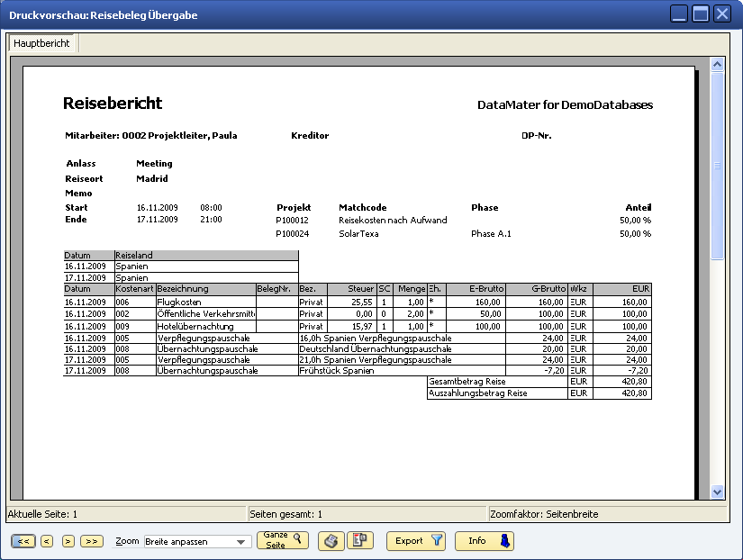The width and height of the screenshot is (743, 560).
Task: Click the page setup icon
Action: [x=359, y=541]
